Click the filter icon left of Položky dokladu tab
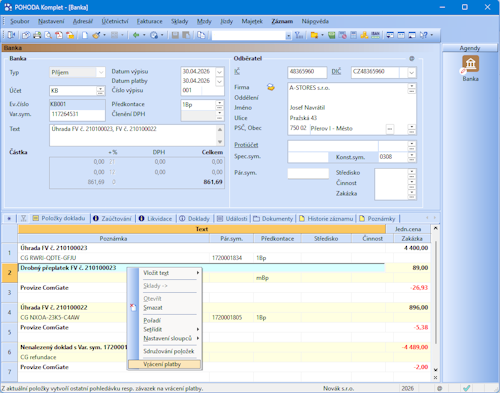This screenshot has height=393, width=500. click(x=24, y=219)
